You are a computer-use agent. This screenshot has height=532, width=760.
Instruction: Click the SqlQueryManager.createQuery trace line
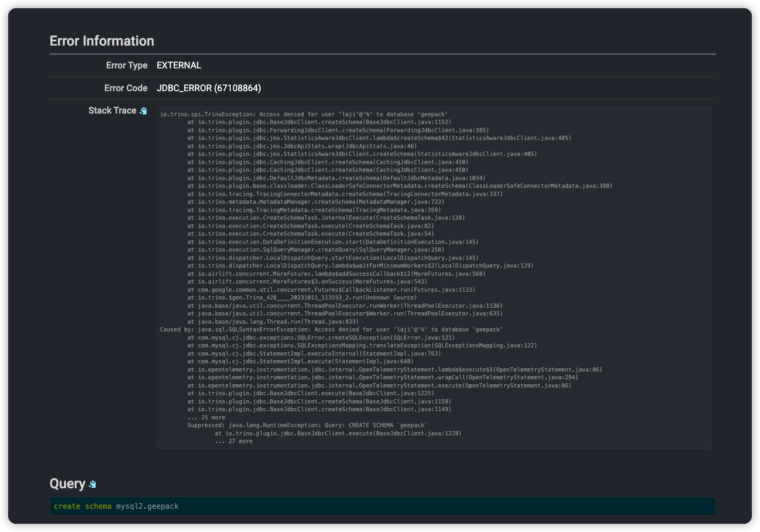click(x=315, y=250)
